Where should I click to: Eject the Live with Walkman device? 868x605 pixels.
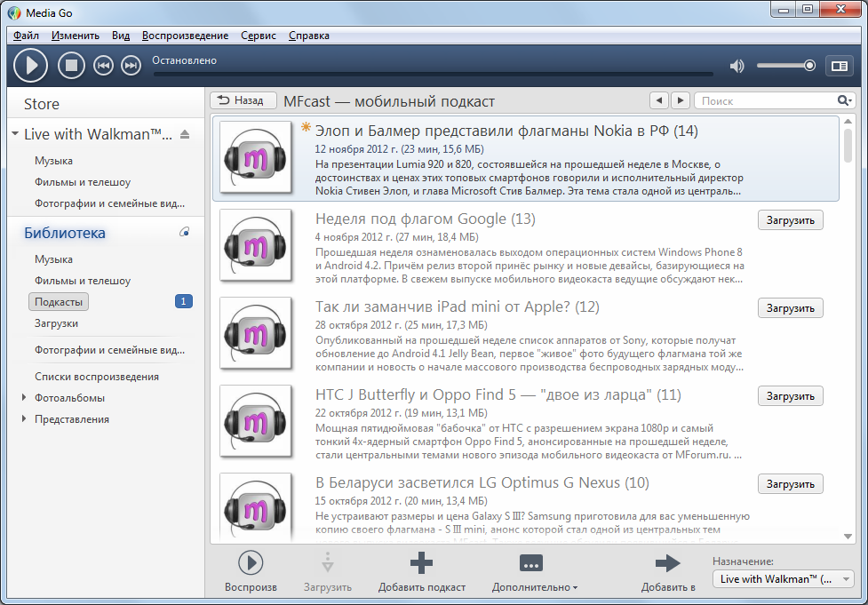tap(185, 134)
